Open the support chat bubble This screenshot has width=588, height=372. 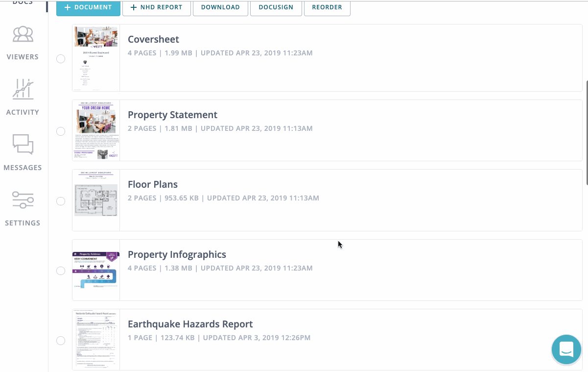point(566,349)
